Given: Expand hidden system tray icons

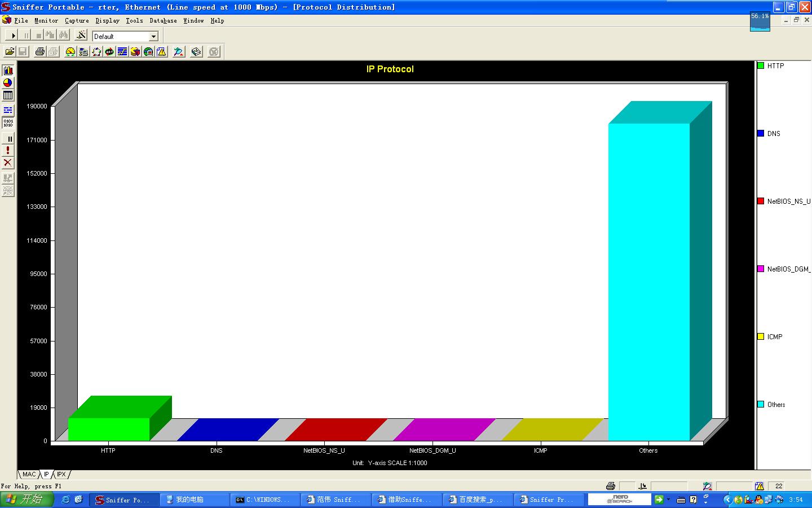Looking at the screenshot, I should 727,500.
